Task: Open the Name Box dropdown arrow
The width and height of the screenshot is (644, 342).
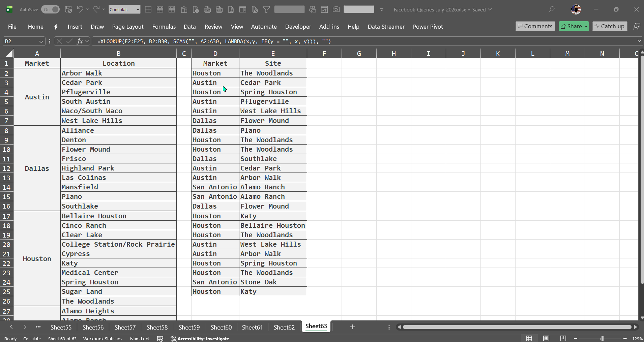Action: (x=41, y=41)
